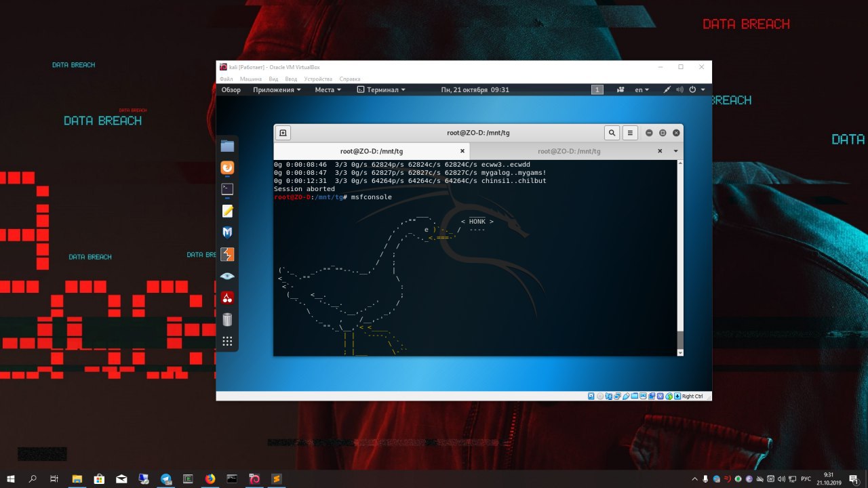The height and width of the screenshot is (488, 868).
Task: Maximize the terminal window
Action: tap(663, 133)
